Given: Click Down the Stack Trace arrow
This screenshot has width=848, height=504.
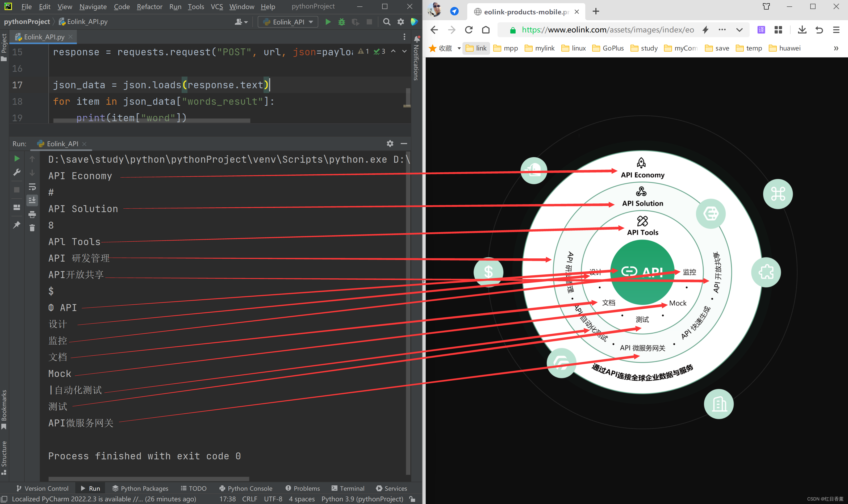Looking at the screenshot, I should 32,173.
